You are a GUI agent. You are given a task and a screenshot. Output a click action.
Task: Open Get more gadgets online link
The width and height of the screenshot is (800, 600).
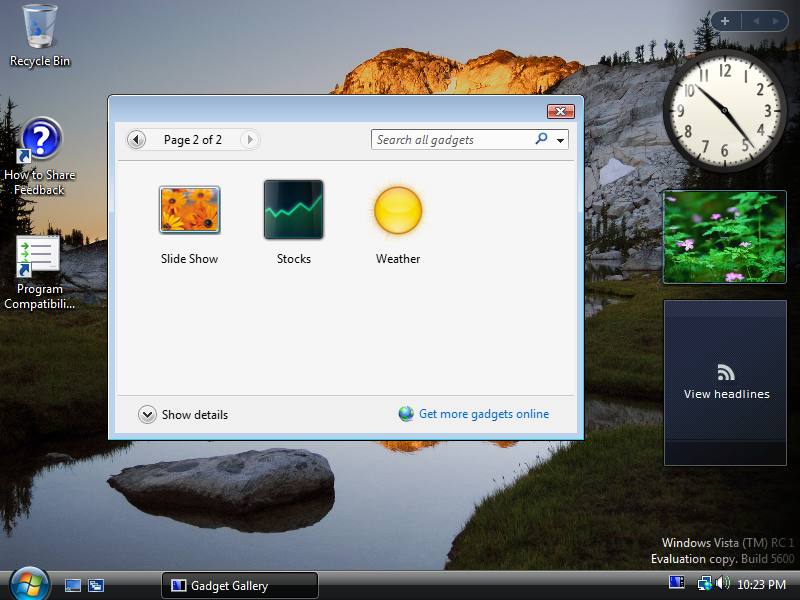click(x=484, y=414)
